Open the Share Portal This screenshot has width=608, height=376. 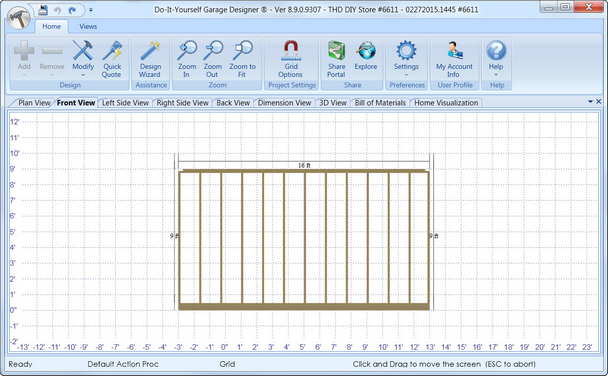(336, 59)
